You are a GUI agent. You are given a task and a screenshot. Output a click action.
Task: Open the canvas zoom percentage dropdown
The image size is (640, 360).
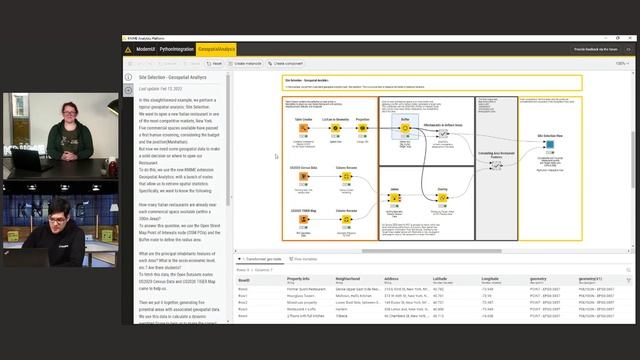pyautogui.click(x=622, y=64)
